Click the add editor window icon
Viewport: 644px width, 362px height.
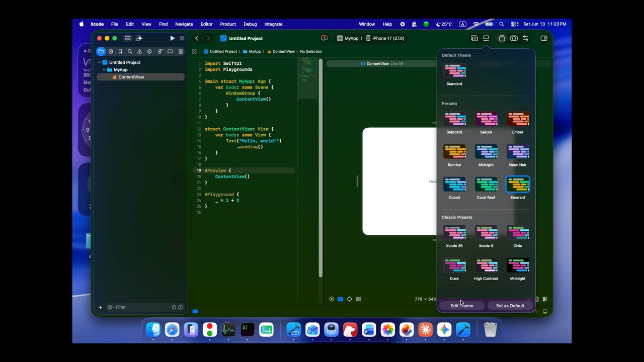coord(474,38)
